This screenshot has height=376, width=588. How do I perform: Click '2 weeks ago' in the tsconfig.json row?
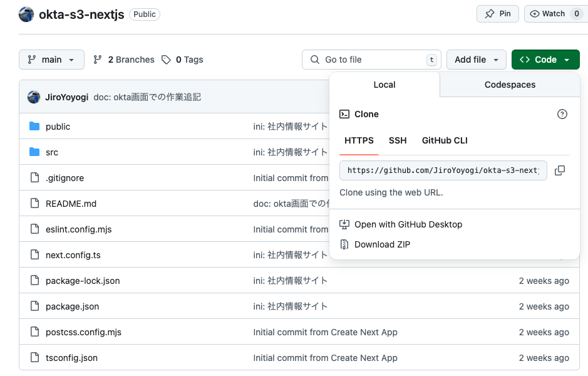click(x=544, y=358)
